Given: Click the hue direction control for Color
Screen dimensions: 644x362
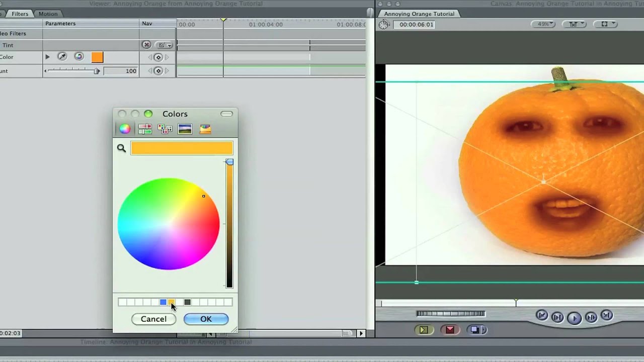Looking at the screenshot, I should pyautogui.click(x=79, y=57).
